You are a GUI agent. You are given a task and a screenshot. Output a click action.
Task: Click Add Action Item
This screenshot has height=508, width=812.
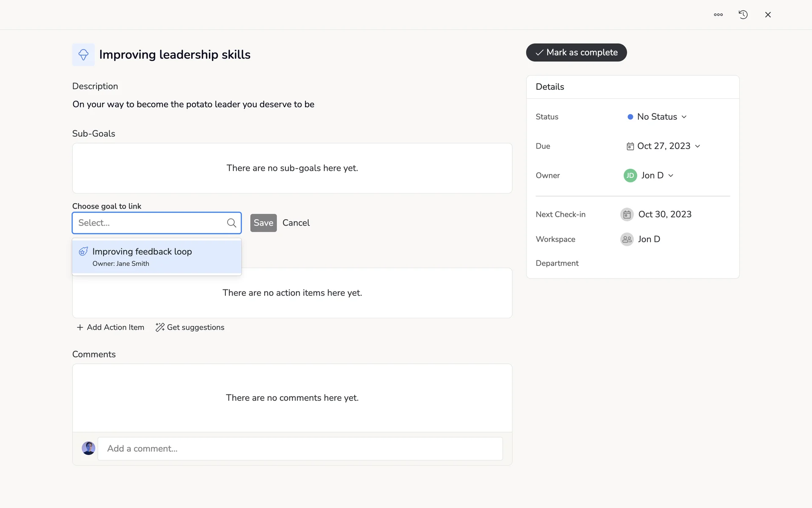pos(110,327)
